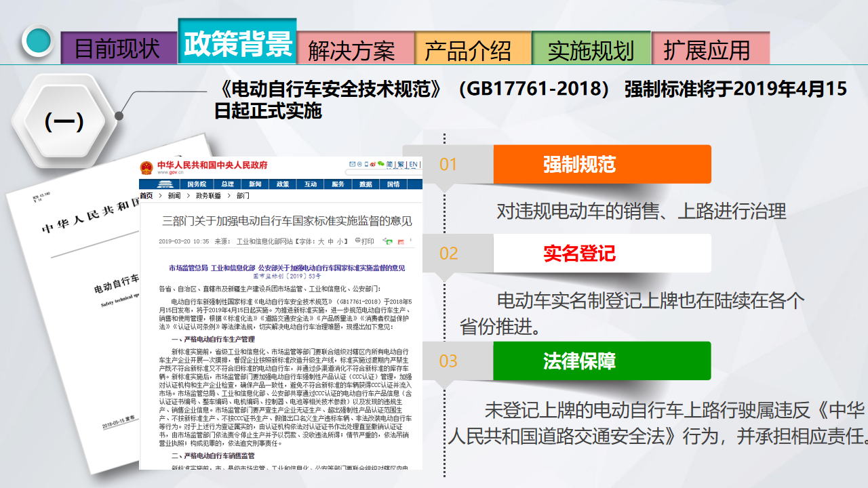Open 国情 in the gov.cn navigation
The width and height of the screenshot is (868, 488).
393,184
